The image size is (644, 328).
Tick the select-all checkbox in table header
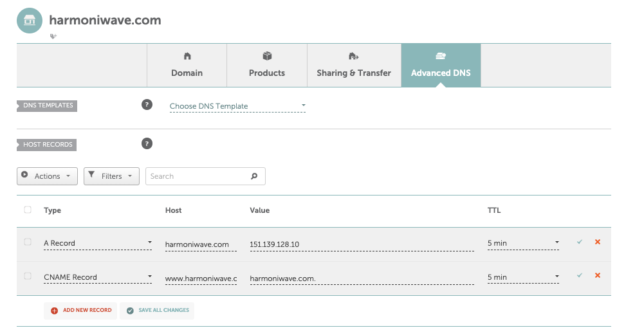28,210
